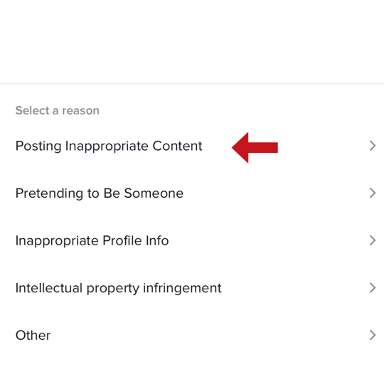Open the Other reason submenu

point(192,335)
